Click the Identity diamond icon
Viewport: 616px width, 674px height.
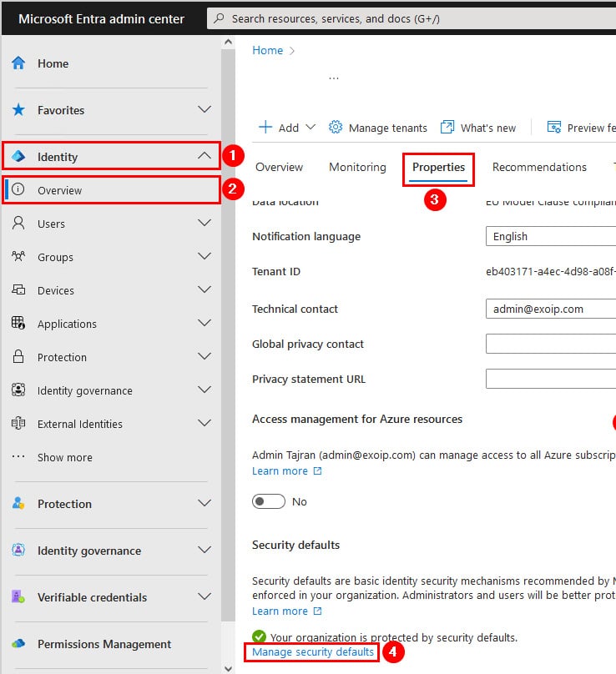(x=18, y=156)
